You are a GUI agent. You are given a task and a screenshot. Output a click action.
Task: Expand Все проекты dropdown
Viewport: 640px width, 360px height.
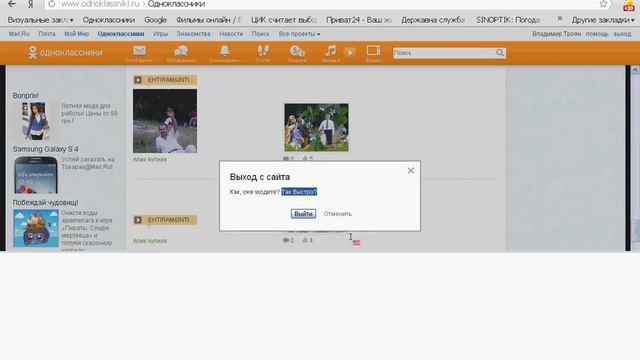coord(300,34)
